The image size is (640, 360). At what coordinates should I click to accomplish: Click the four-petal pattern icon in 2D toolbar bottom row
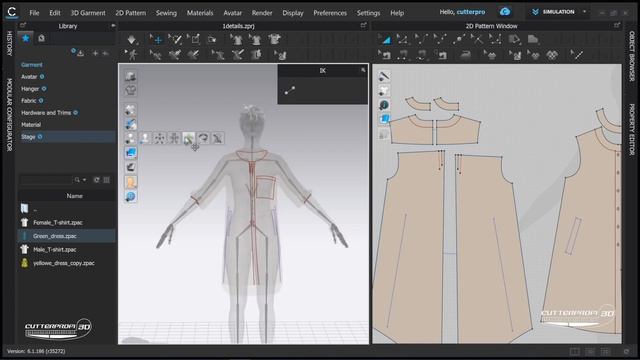pyautogui.click(x=552, y=55)
